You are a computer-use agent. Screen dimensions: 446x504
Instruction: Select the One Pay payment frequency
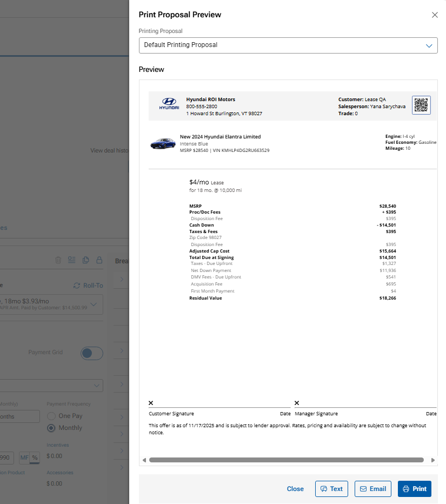[x=52, y=416]
